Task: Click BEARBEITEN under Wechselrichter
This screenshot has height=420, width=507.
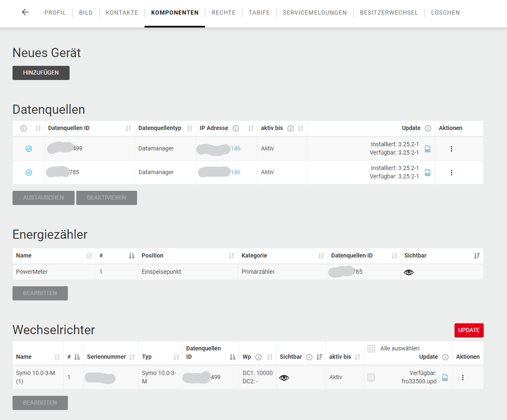Action: coord(40,403)
